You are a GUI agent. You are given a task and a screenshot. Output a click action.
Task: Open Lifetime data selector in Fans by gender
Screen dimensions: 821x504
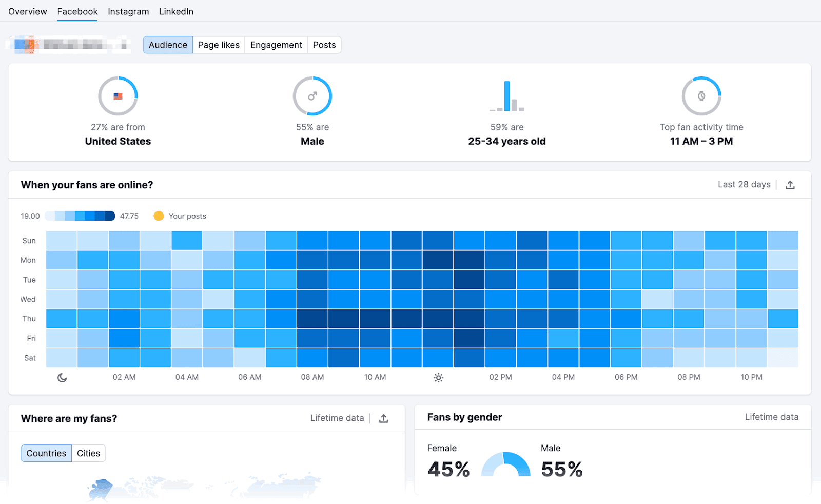[772, 417]
